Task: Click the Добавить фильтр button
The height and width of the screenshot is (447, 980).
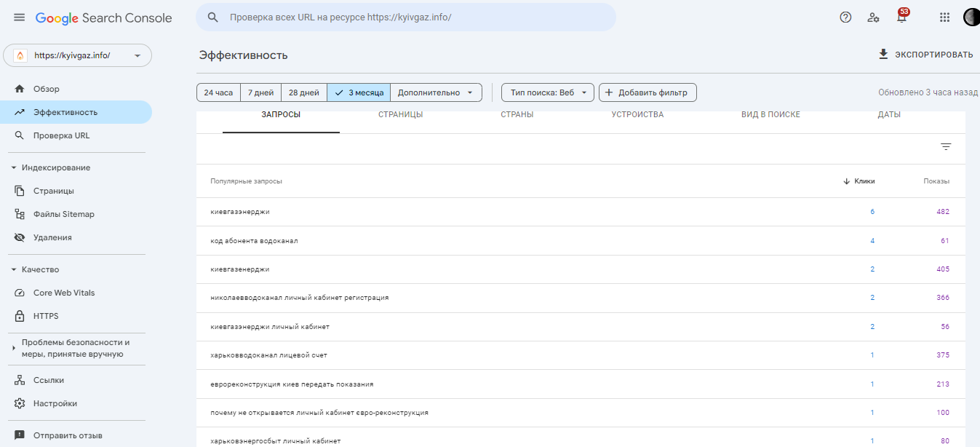Action: (x=648, y=92)
